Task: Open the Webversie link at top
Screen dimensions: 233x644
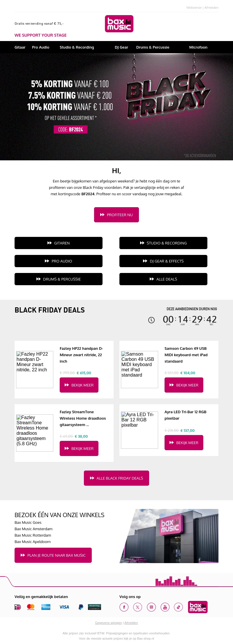Action: coord(194,8)
